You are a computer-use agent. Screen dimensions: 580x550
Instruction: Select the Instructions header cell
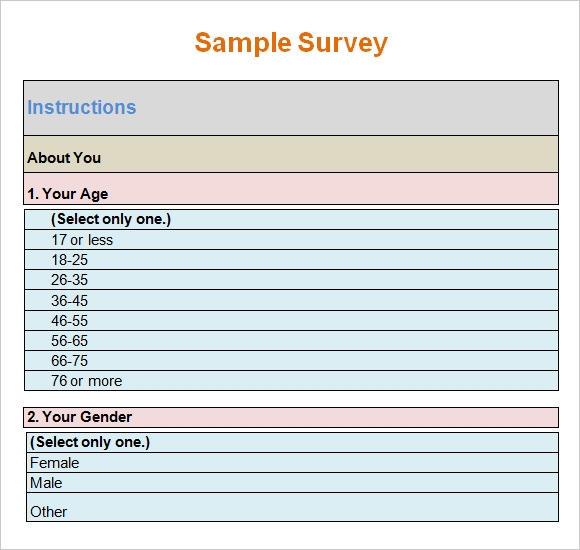coord(291,108)
